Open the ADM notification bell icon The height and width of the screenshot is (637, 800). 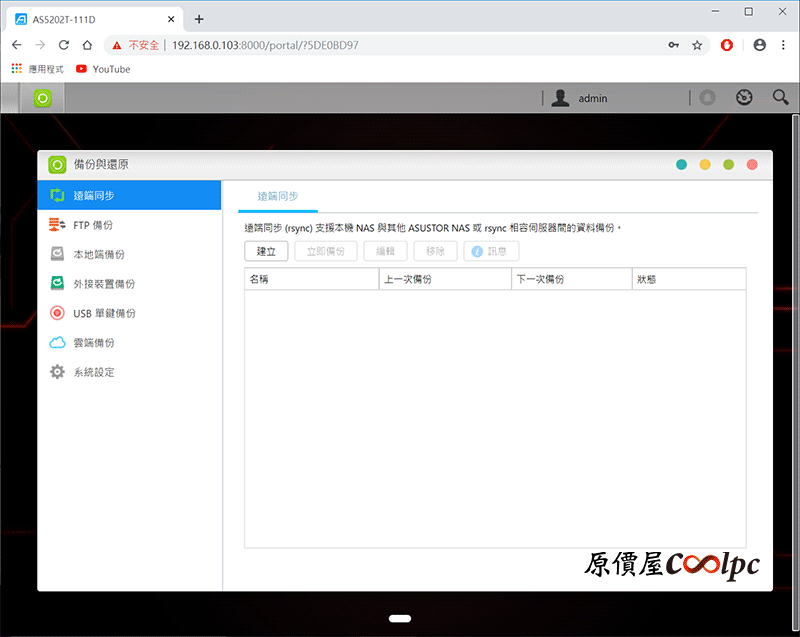pos(708,97)
